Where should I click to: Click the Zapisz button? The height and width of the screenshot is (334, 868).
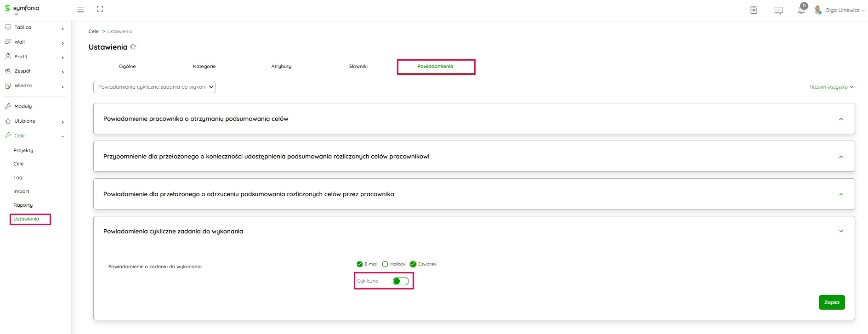[x=831, y=302]
